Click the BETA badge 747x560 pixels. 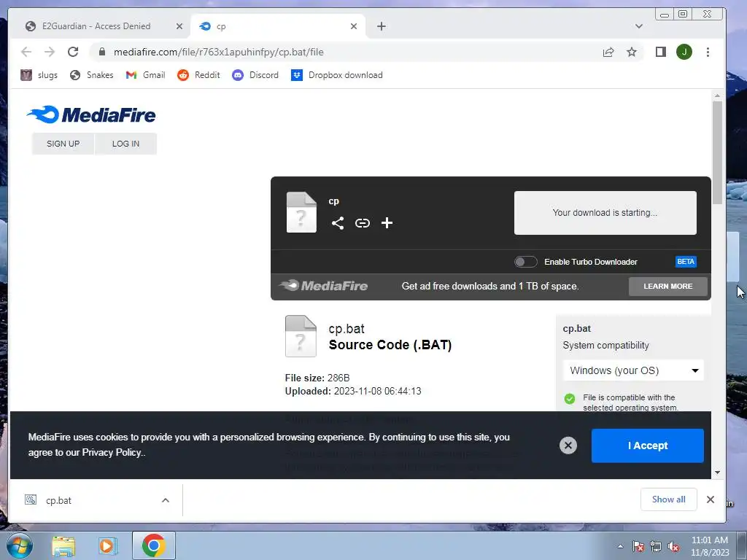click(x=686, y=262)
